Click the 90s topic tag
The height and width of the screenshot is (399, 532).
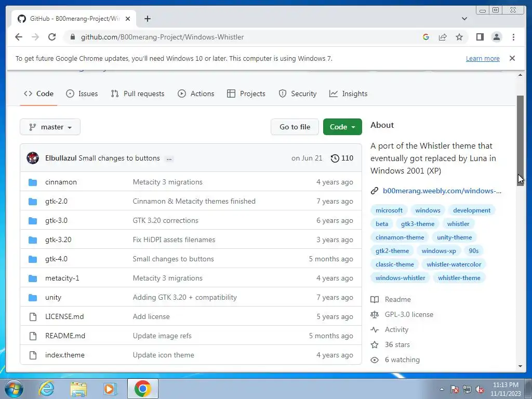pyautogui.click(x=474, y=251)
